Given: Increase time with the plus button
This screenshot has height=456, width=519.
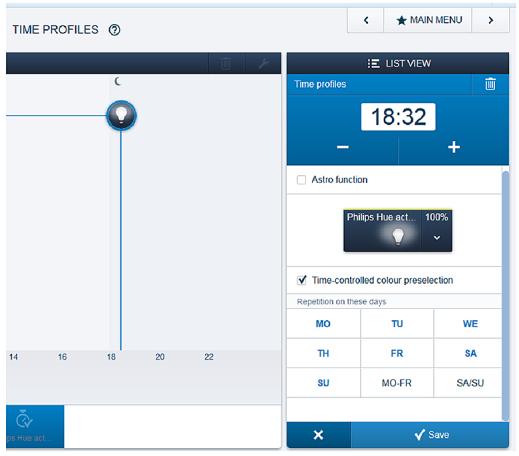Looking at the screenshot, I should click(454, 147).
